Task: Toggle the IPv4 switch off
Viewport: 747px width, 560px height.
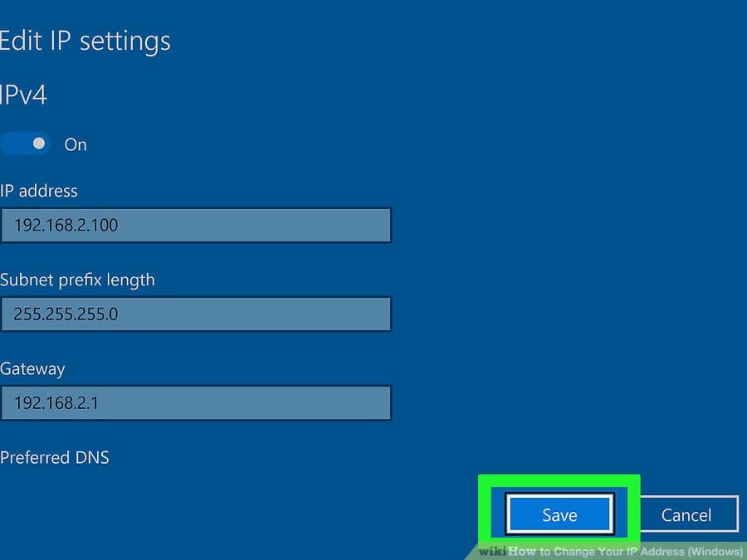Action: [25, 144]
